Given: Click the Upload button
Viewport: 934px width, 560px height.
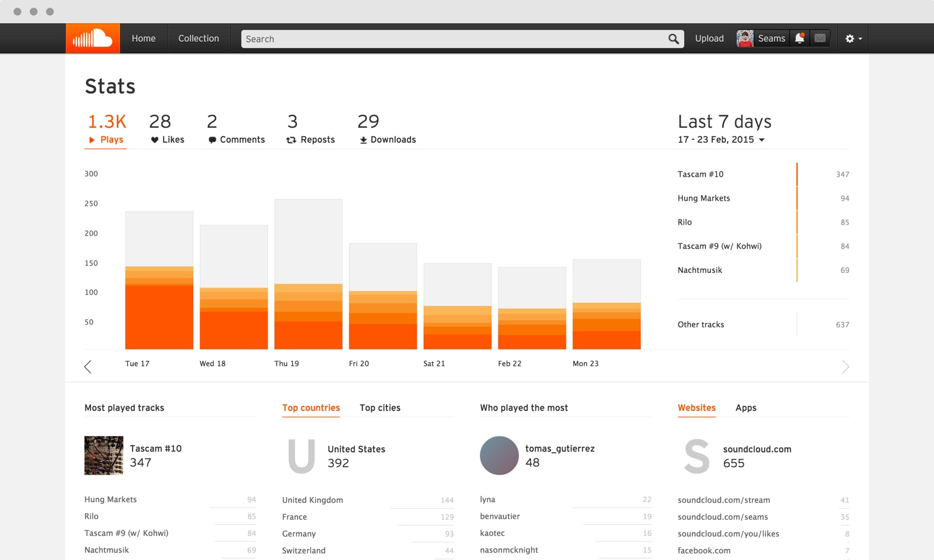Looking at the screenshot, I should point(709,38).
